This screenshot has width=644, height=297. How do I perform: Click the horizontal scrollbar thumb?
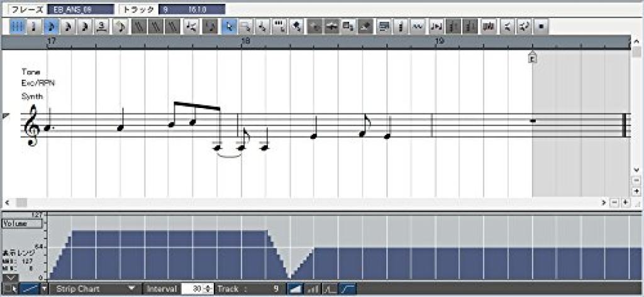point(21,202)
